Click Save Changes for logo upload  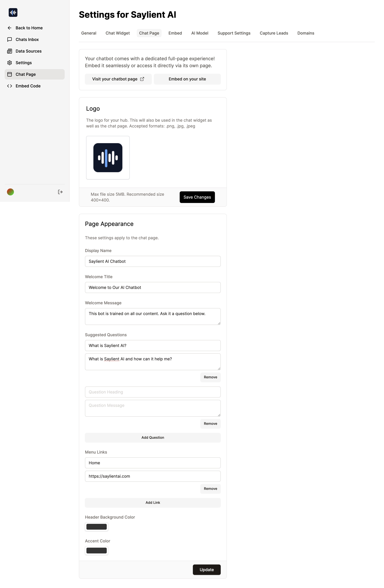pyautogui.click(x=197, y=197)
